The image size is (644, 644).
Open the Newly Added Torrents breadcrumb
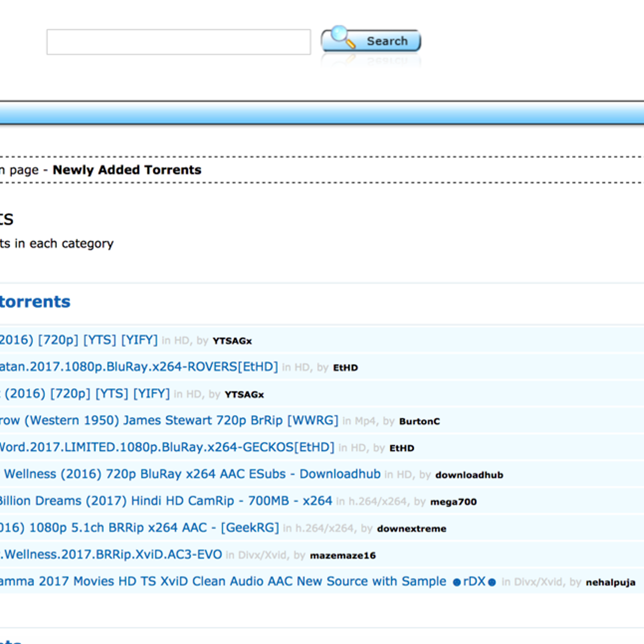(x=127, y=170)
